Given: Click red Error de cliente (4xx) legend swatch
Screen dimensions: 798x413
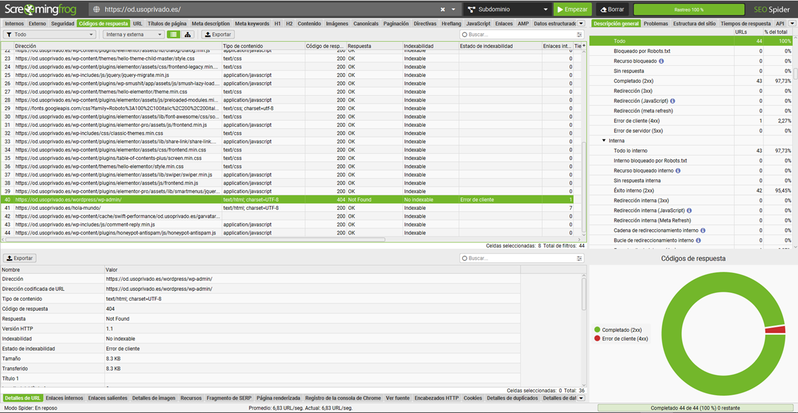Looking at the screenshot, I should pyautogui.click(x=597, y=338).
